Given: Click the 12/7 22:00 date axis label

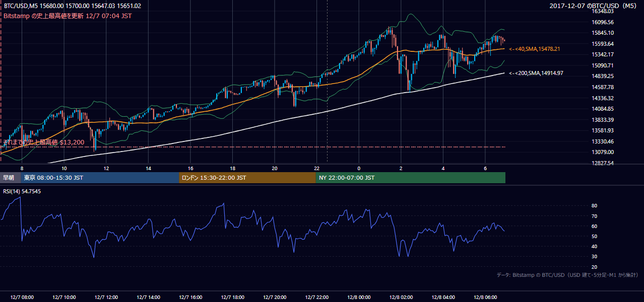Looking at the screenshot, I should [x=317, y=297].
